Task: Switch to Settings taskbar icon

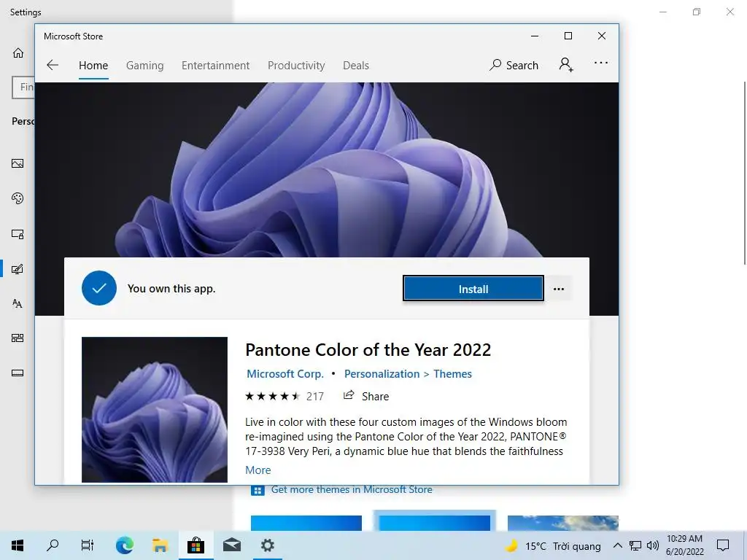Action: point(267,545)
